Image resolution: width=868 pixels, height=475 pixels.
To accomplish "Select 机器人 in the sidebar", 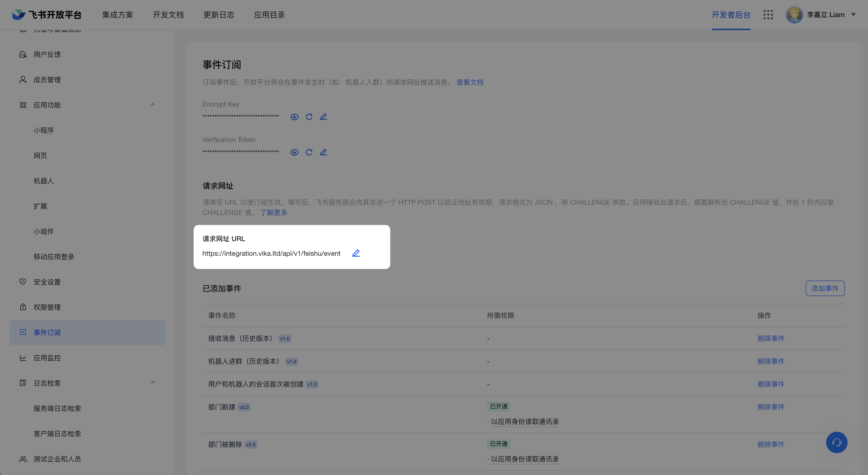I will coord(44,181).
